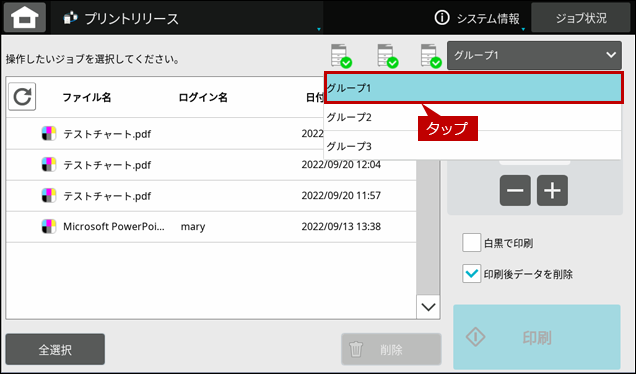Viewport: 636px width, 374px height.
Task: Collapse the グループ1 dropdown selector
Action: coord(534,55)
